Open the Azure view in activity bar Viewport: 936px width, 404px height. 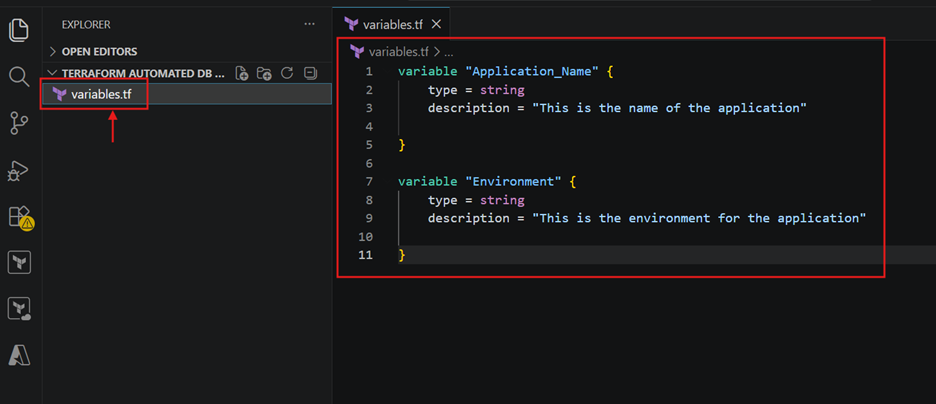[x=19, y=356]
